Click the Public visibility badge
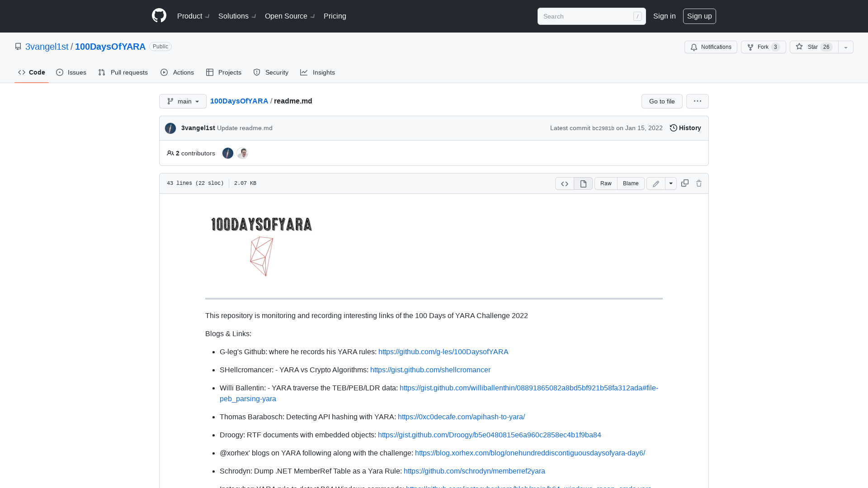The image size is (868, 488). (x=160, y=47)
